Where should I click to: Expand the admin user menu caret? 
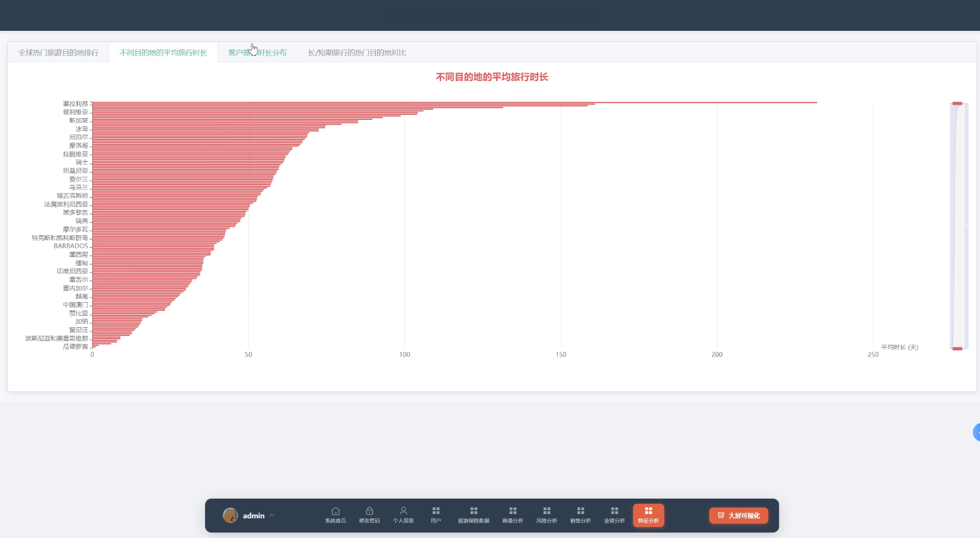coord(272,515)
